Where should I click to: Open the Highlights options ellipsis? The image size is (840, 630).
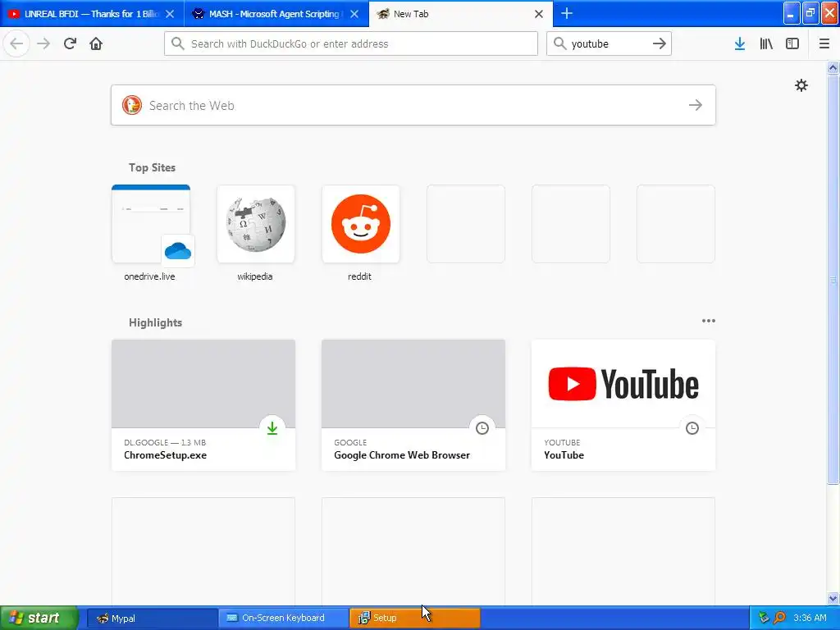pyautogui.click(x=709, y=321)
